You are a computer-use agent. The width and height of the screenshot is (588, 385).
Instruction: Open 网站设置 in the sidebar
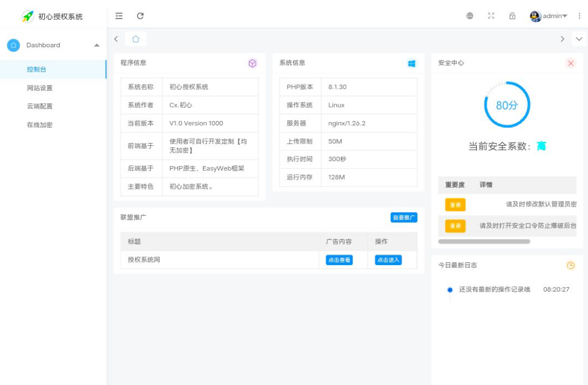pos(40,88)
